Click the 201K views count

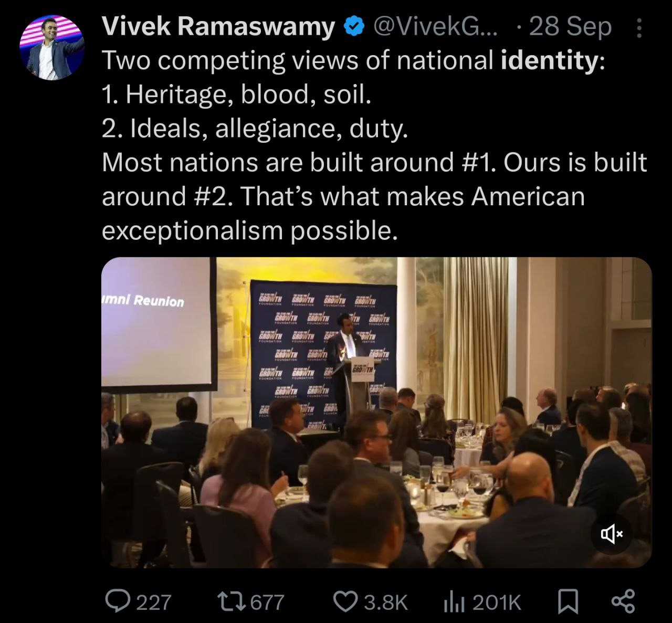(496, 602)
